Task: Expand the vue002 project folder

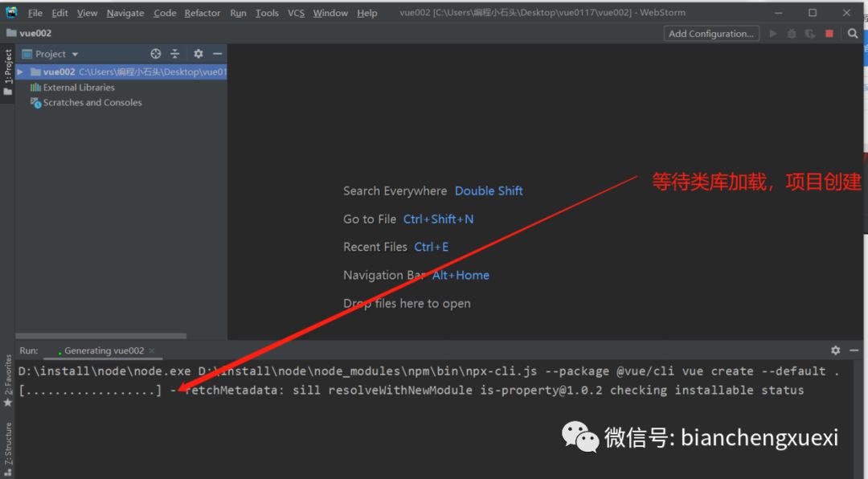Action: coord(20,72)
